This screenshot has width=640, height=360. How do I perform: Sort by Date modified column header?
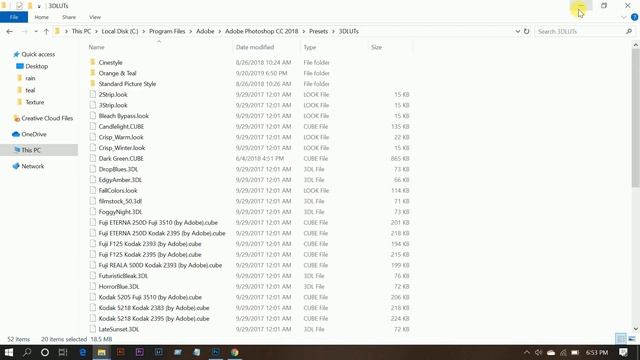(267, 47)
